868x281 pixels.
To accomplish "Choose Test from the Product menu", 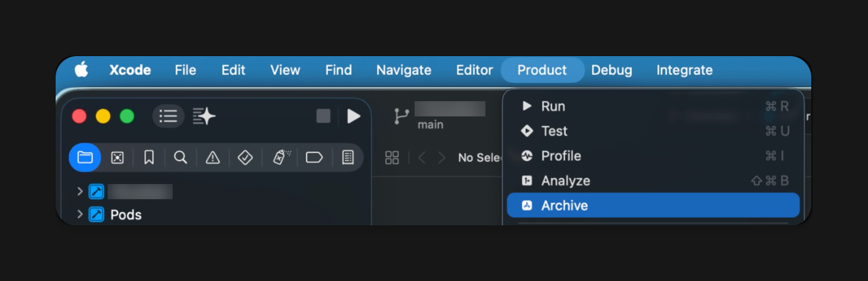I will pyautogui.click(x=653, y=131).
